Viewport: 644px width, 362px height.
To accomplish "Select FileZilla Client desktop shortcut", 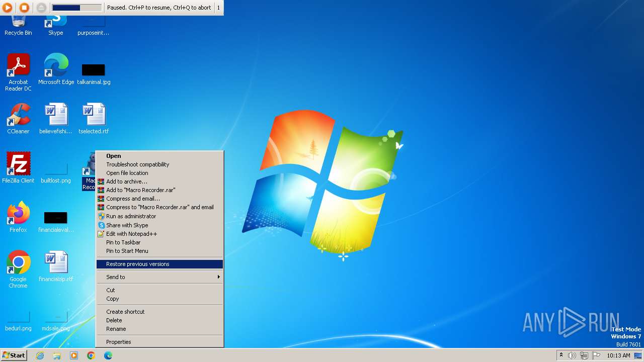I will click(18, 167).
